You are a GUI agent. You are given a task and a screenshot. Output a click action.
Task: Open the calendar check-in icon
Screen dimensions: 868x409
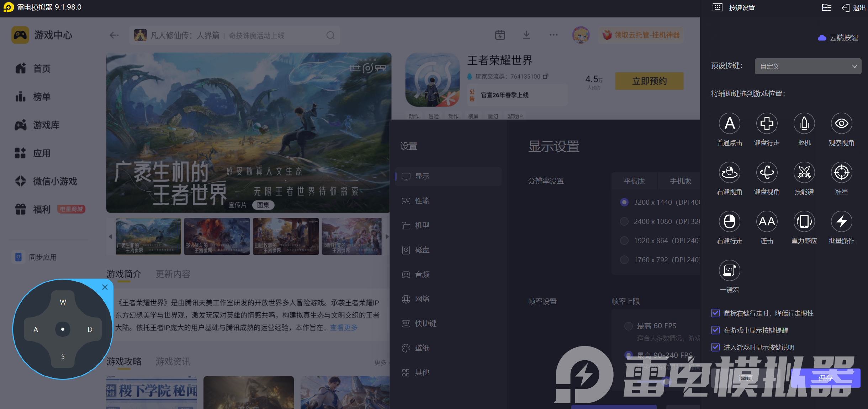tap(500, 35)
